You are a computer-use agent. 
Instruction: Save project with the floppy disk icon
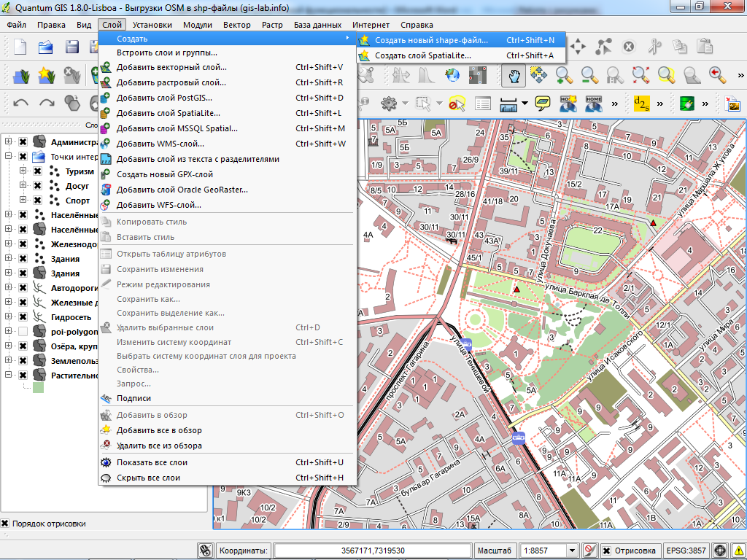click(72, 47)
